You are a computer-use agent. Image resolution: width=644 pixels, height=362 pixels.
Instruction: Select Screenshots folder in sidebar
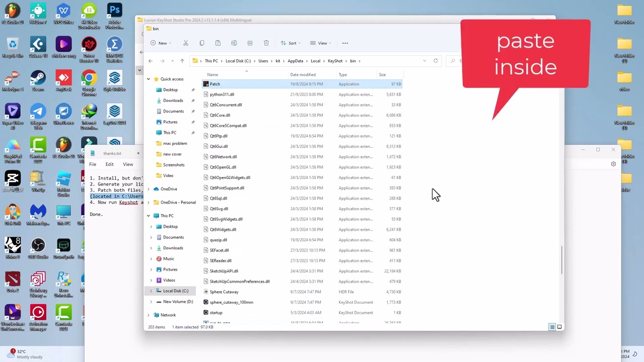tap(174, 165)
